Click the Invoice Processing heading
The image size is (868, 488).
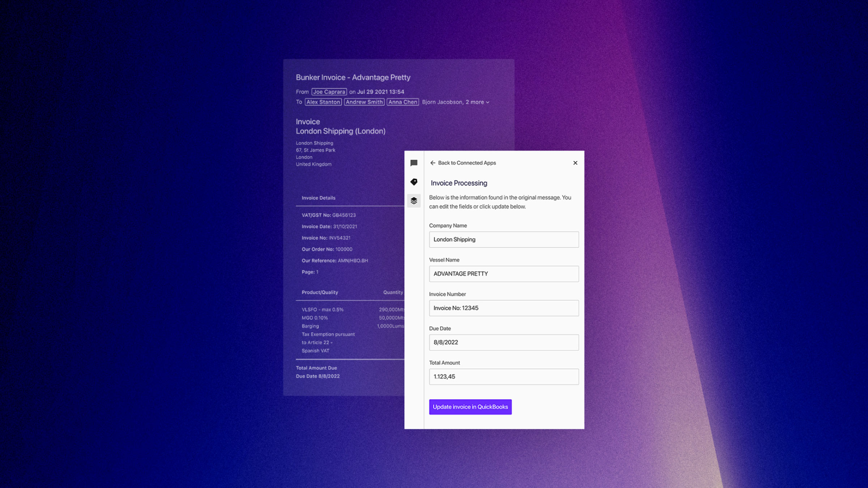(x=458, y=183)
